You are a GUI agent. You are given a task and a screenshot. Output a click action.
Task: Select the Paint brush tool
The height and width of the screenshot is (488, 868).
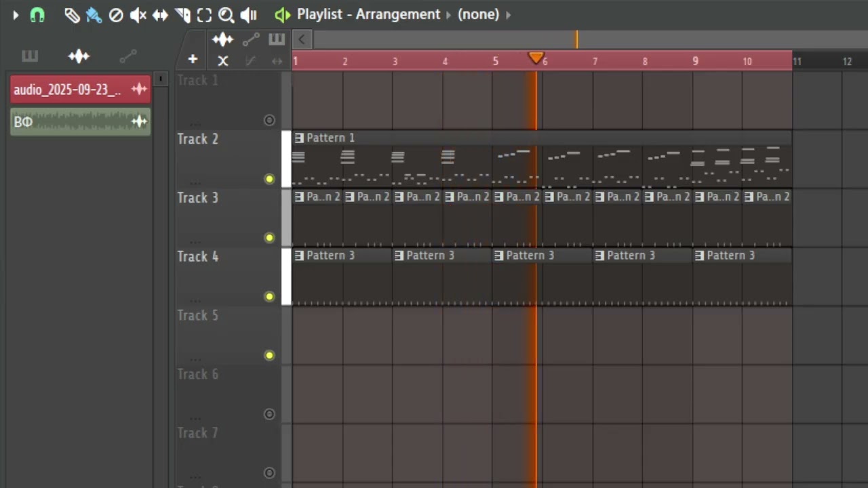tap(94, 15)
